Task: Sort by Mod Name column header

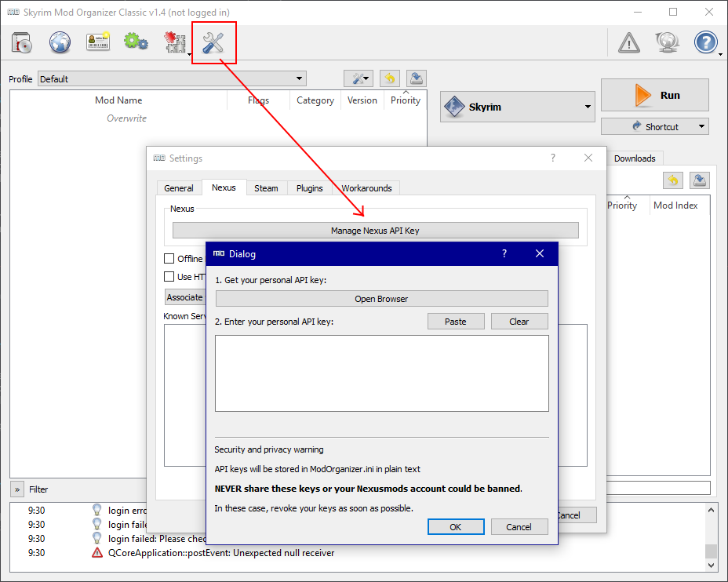Action: click(118, 100)
